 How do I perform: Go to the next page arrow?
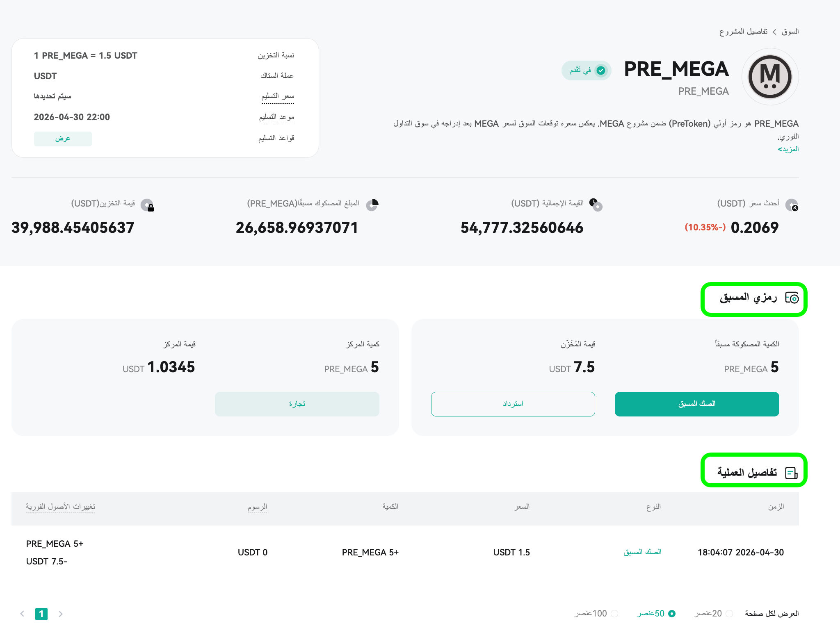(61, 614)
